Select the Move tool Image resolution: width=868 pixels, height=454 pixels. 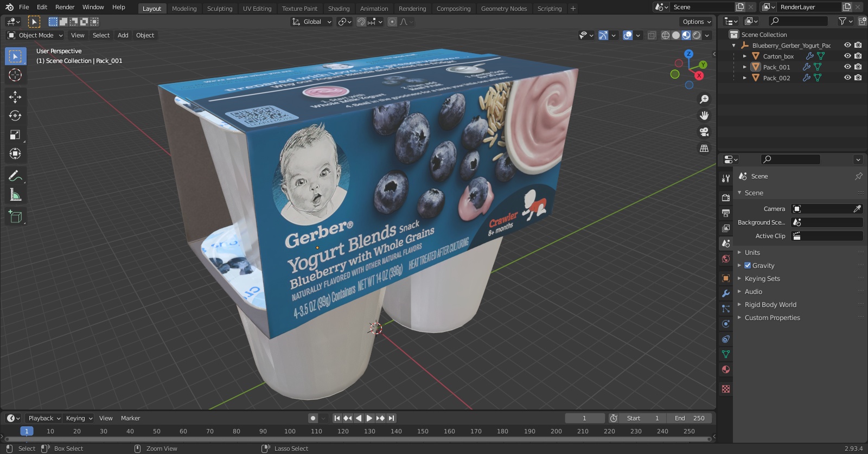(x=15, y=97)
